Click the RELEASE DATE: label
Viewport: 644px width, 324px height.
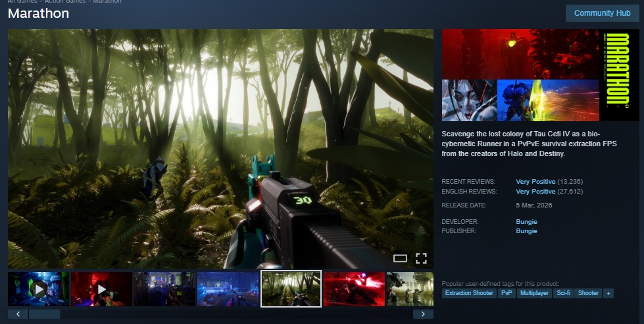[x=464, y=205]
